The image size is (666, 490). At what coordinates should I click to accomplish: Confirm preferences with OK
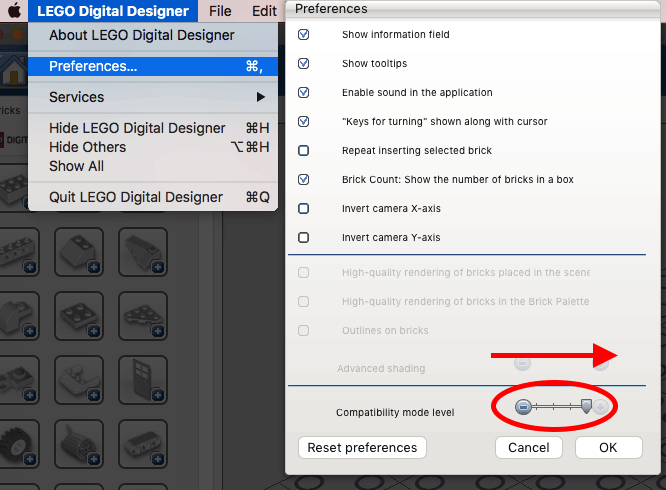pyautogui.click(x=608, y=448)
